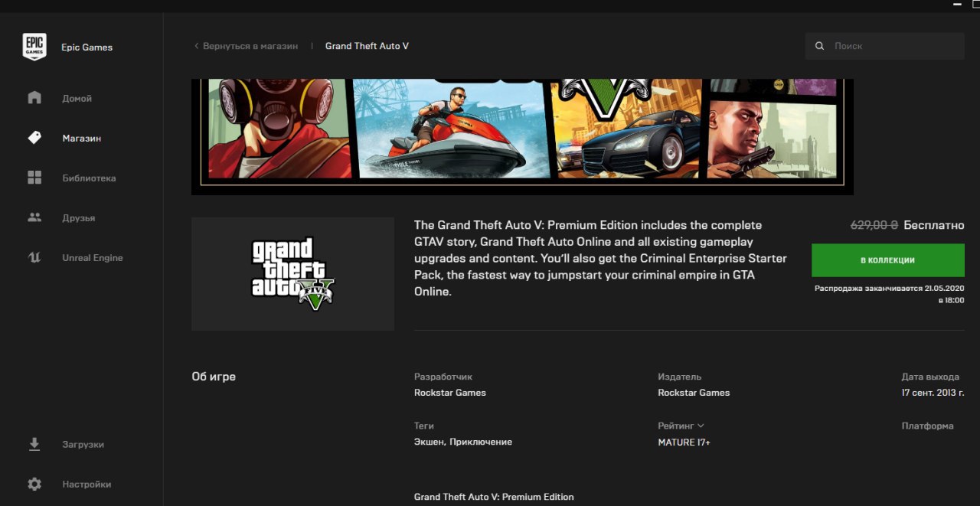Show the Загрузки page
980x506 pixels.
(x=81, y=444)
